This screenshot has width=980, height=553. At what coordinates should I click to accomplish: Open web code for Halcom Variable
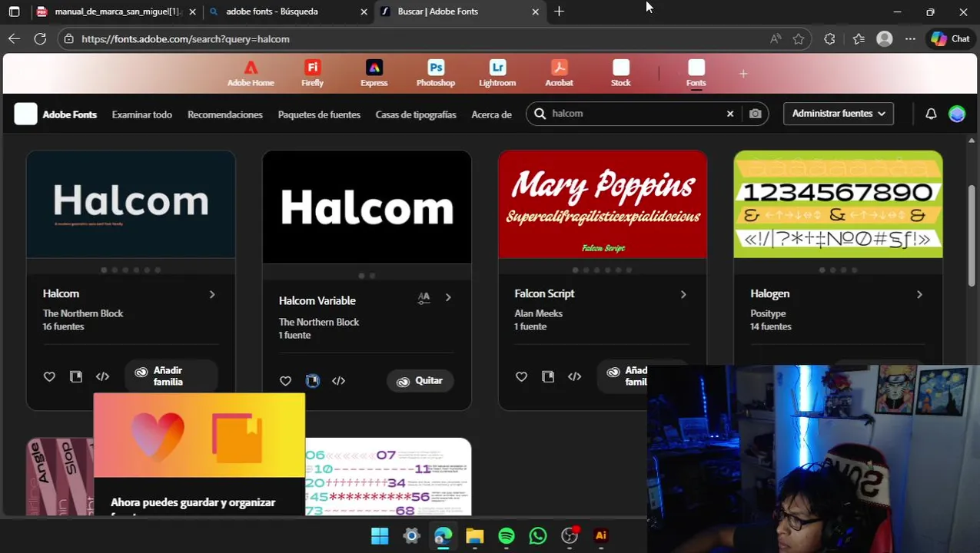(338, 381)
